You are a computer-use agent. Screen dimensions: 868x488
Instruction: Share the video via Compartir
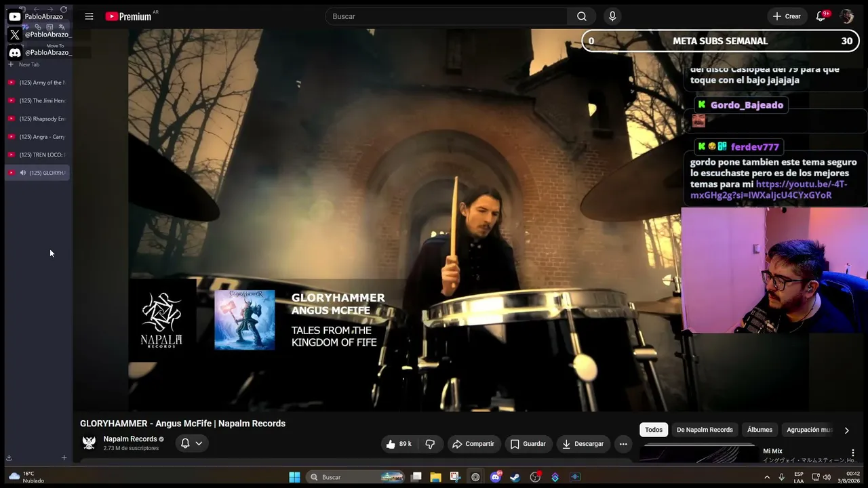[x=473, y=444]
